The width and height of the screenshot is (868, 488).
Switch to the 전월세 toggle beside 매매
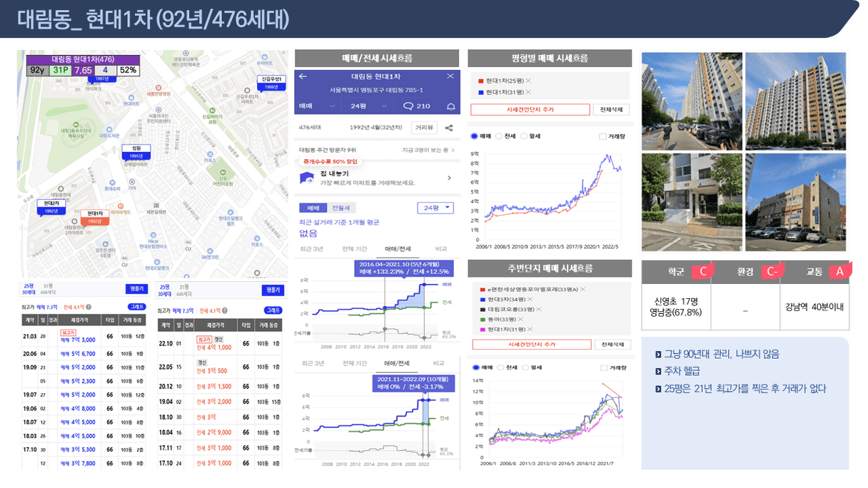pos(340,208)
